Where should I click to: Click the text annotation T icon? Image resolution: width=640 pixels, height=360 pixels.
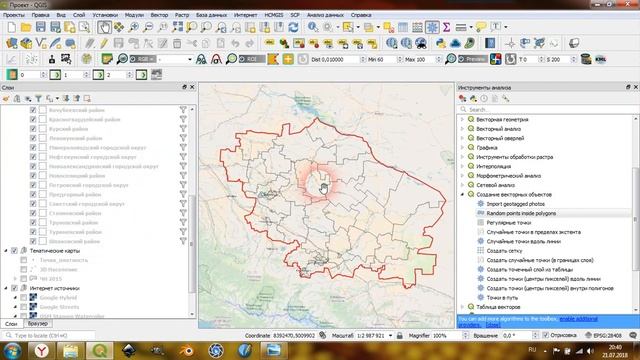click(496, 27)
